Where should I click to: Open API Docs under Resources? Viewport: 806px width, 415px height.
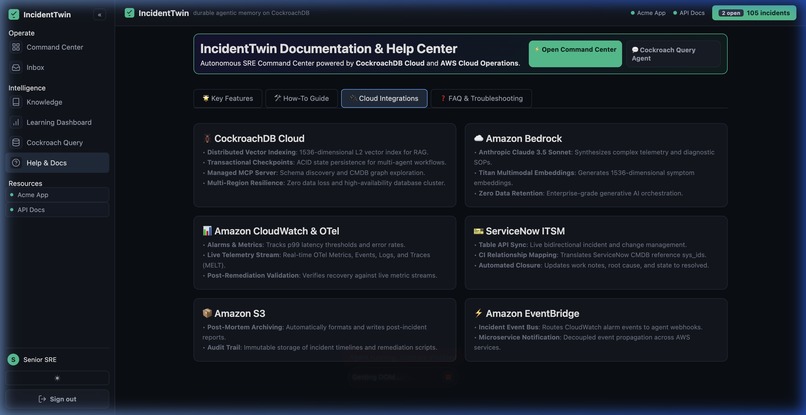click(x=57, y=210)
